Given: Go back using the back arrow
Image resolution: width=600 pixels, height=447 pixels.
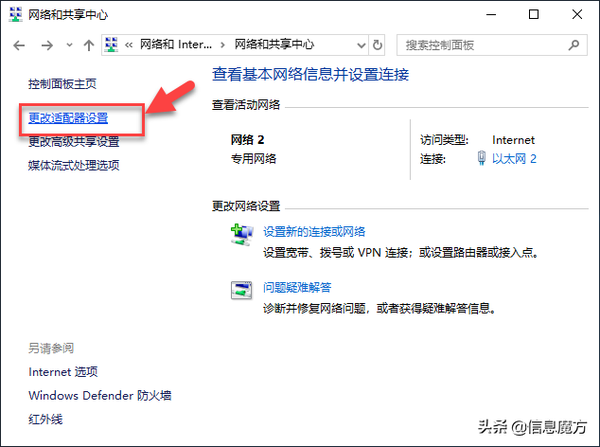Looking at the screenshot, I should point(19,46).
